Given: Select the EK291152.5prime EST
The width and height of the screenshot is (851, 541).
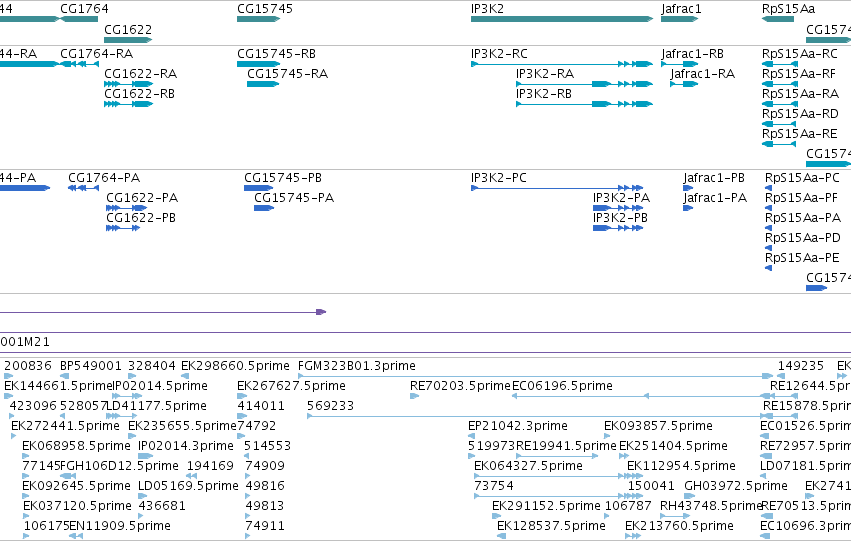Looking at the screenshot, I should (497, 517).
